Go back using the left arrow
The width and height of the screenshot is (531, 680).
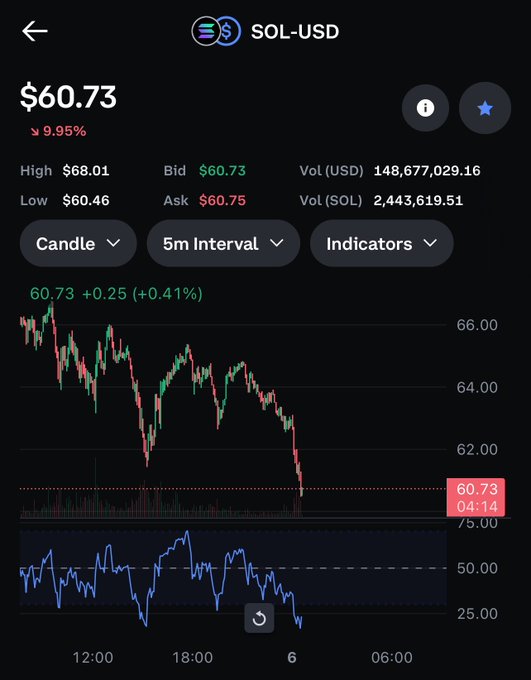tap(35, 32)
